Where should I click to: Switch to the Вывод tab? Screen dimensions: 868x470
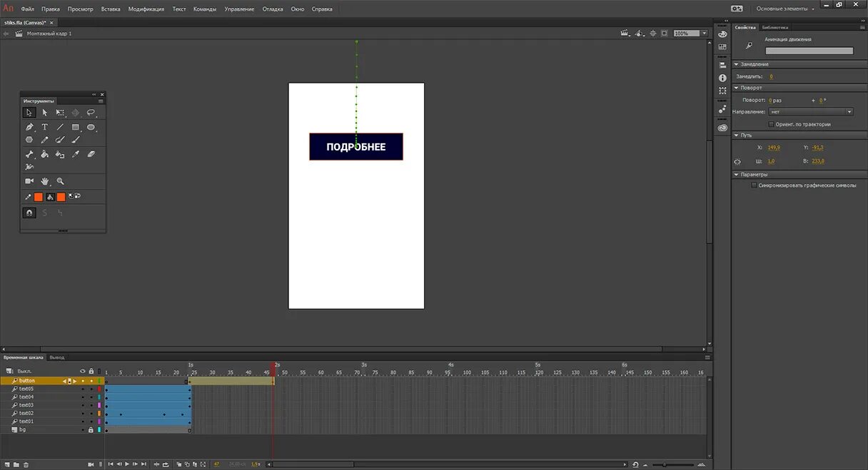[x=57, y=357]
